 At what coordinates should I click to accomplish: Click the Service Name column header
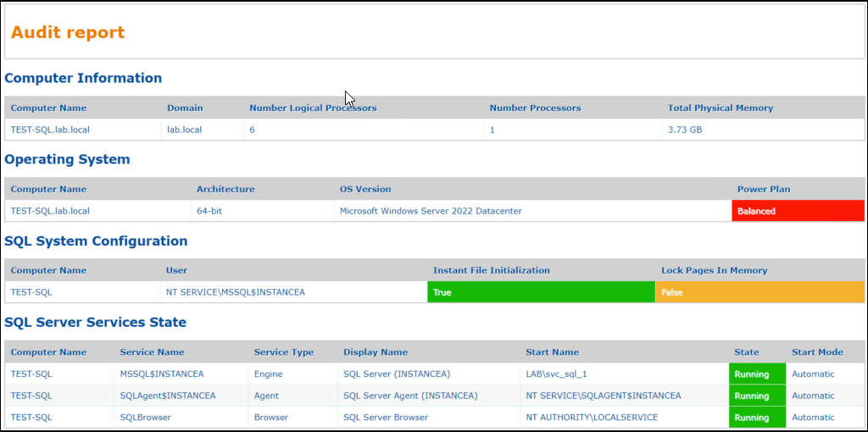(153, 352)
